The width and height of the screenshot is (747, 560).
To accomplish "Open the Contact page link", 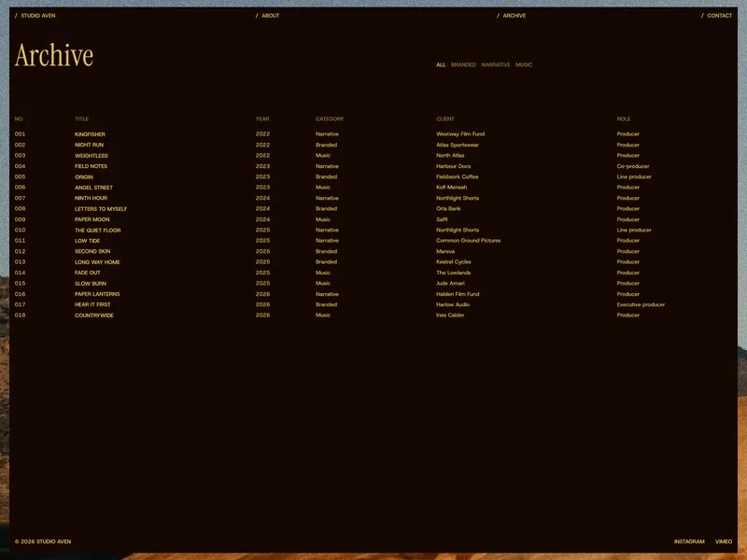I will pos(716,16).
